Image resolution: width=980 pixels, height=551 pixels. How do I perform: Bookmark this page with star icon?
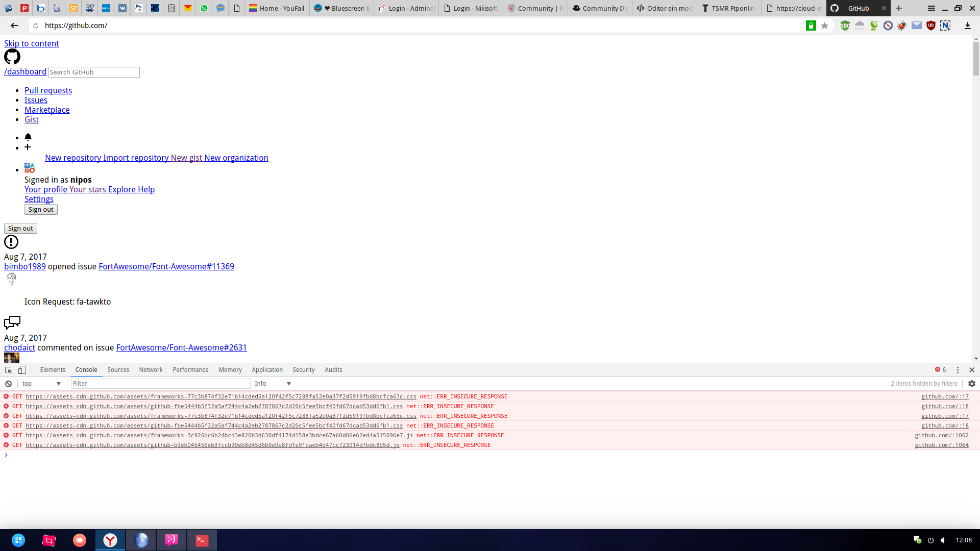(824, 26)
